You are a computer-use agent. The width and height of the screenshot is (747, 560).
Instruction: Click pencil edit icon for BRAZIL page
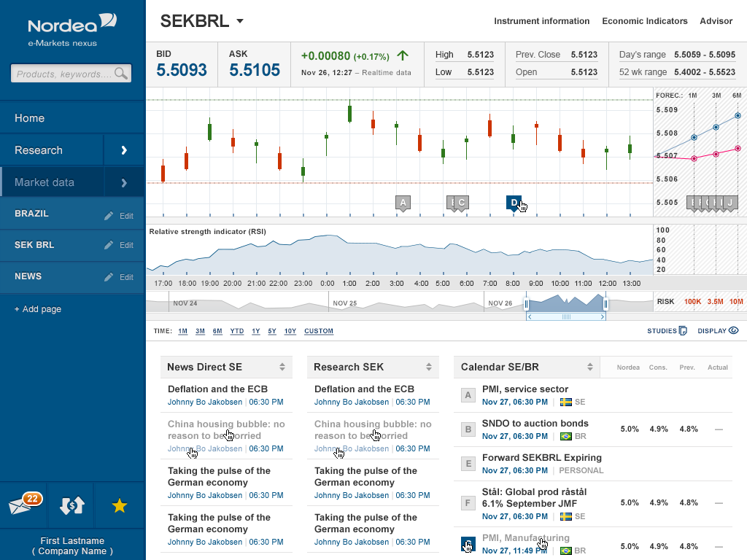[x=109, y=216]
